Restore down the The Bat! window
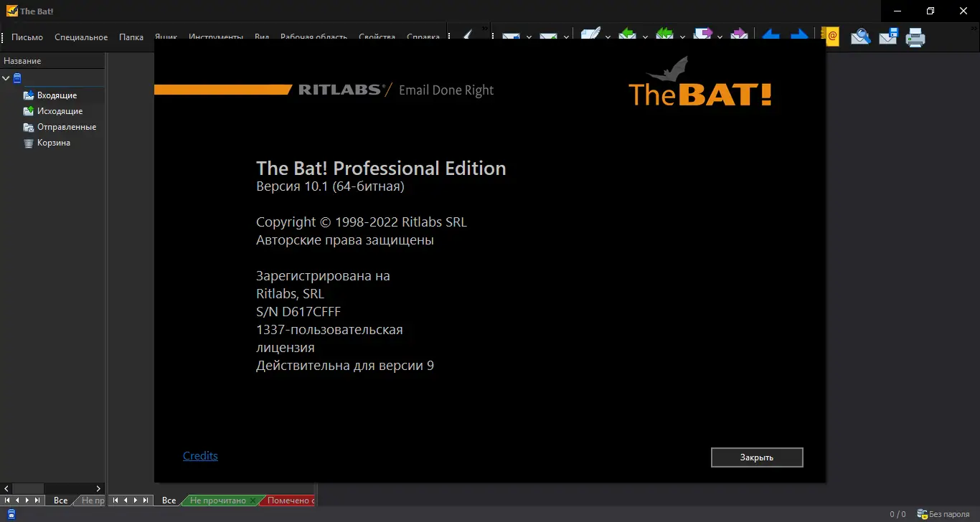 pos(930,11)
